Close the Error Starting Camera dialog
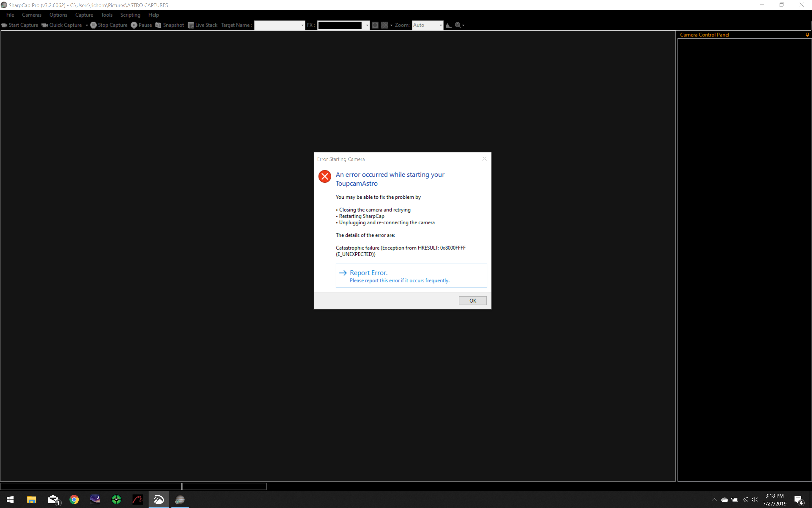 484,159
